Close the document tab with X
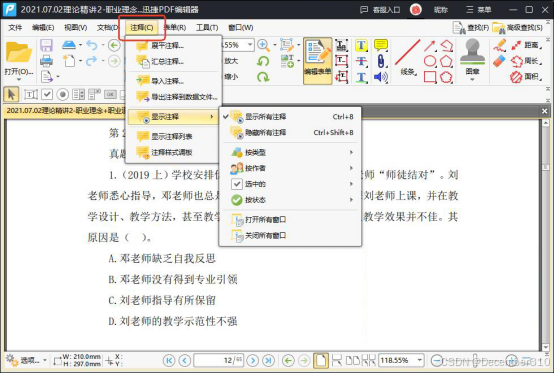 coord(544,111)
